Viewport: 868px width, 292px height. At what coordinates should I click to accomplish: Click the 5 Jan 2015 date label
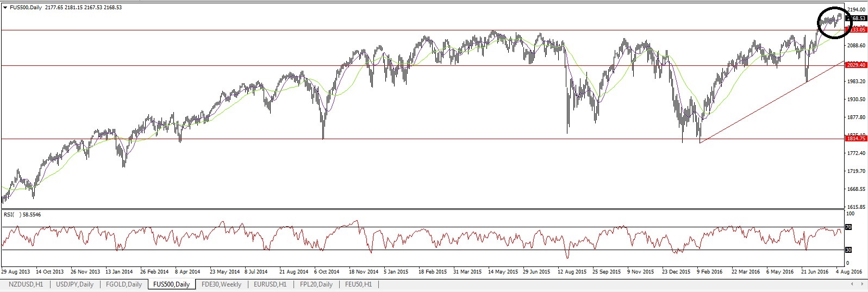[396, 271]
